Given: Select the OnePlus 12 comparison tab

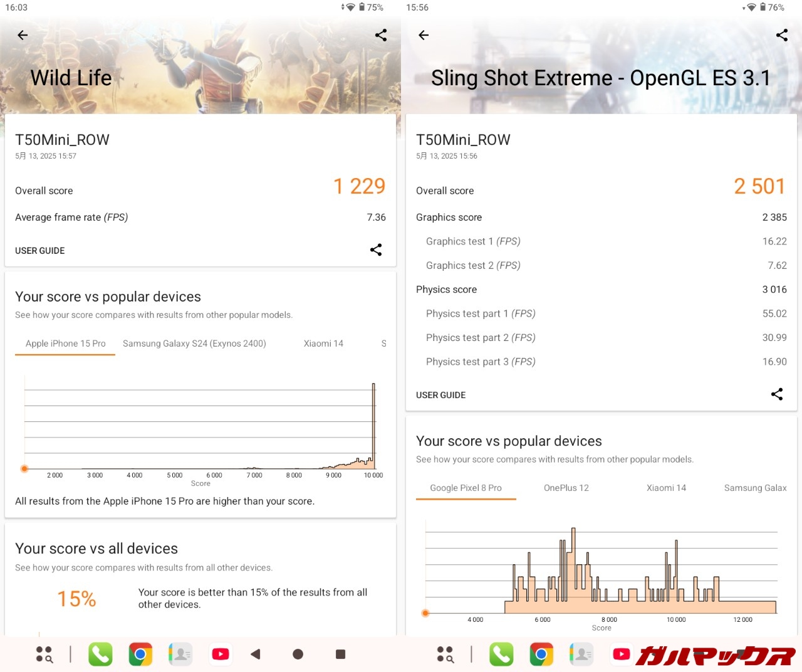Looking at the screenshot, I should click(566, 488).
